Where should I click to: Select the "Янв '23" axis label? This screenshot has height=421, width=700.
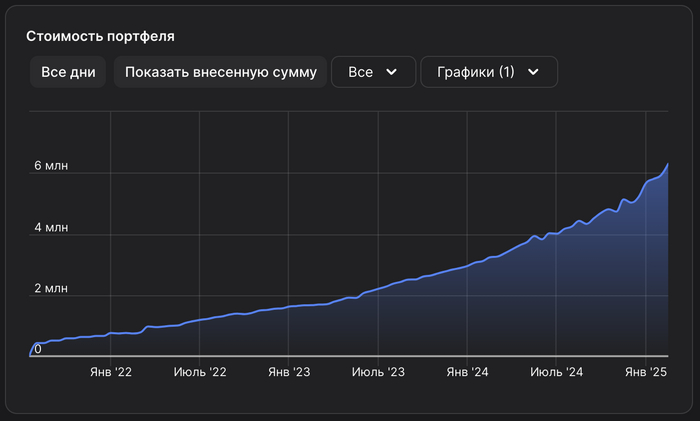point(289,373)
